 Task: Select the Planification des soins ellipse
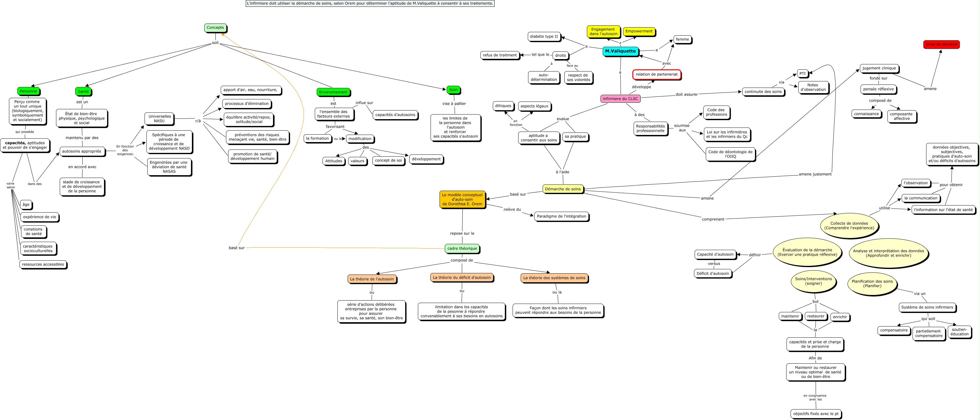point(872,284)
